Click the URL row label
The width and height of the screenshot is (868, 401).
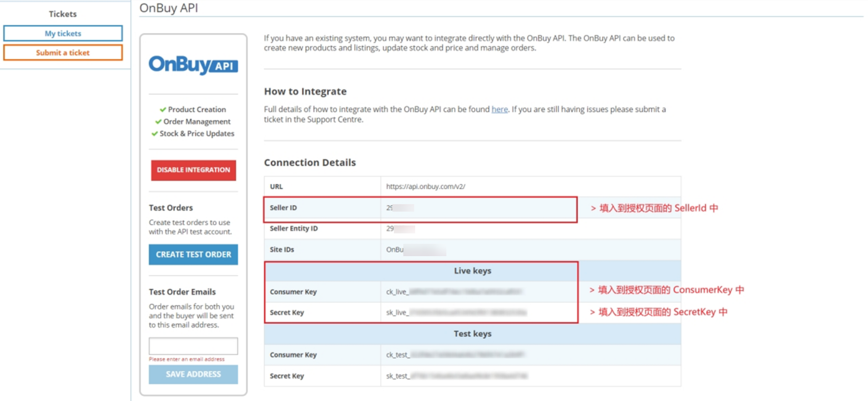click(x=276, y=186)
